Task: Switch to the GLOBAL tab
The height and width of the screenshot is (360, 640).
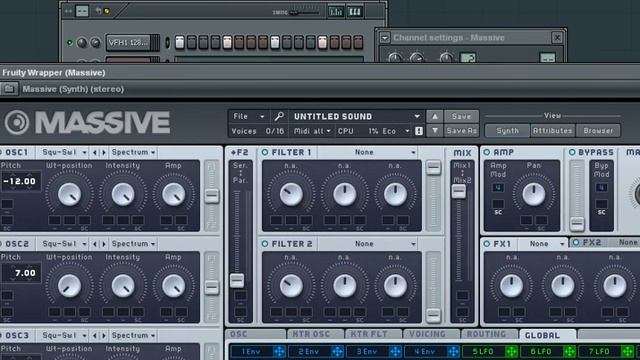Action: click(547, 335)
